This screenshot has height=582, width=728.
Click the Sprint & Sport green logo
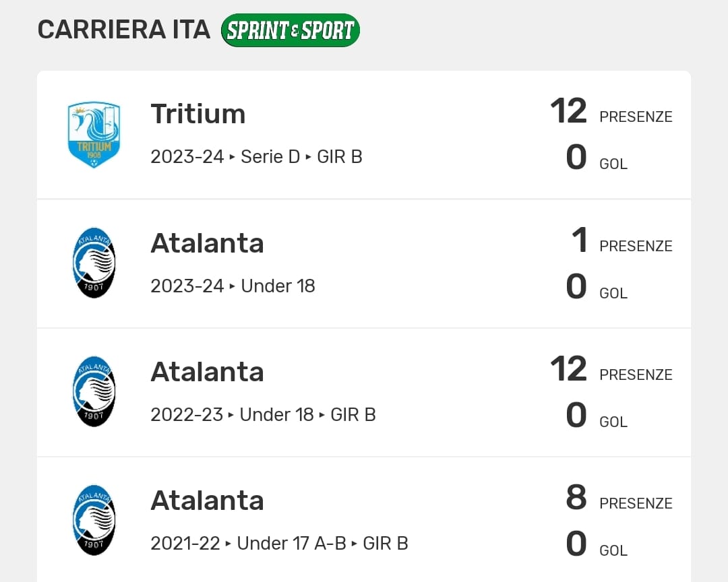pos(291,30)
